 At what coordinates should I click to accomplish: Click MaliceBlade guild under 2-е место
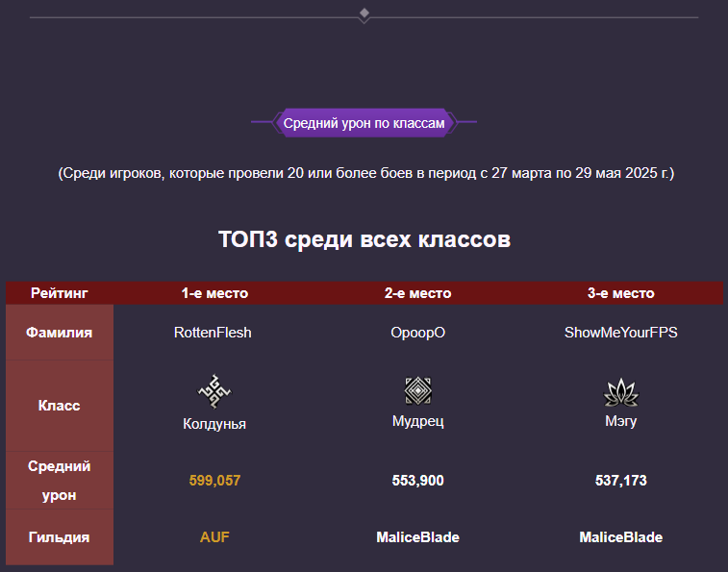(418, 537)
